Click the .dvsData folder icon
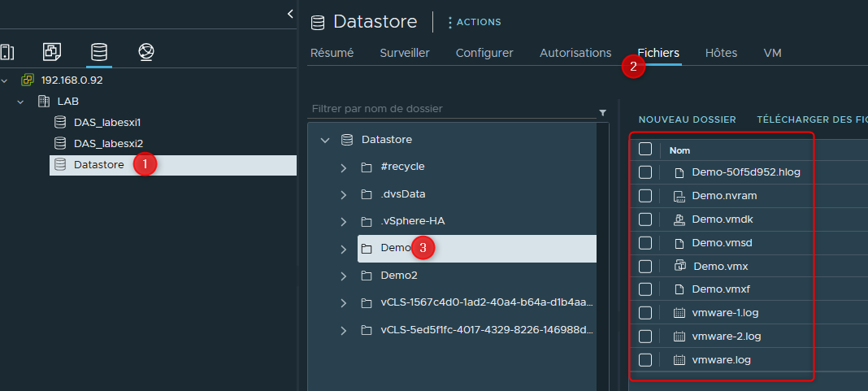Image resolution: width=868 pixels, height=391 pixels. 366,194
